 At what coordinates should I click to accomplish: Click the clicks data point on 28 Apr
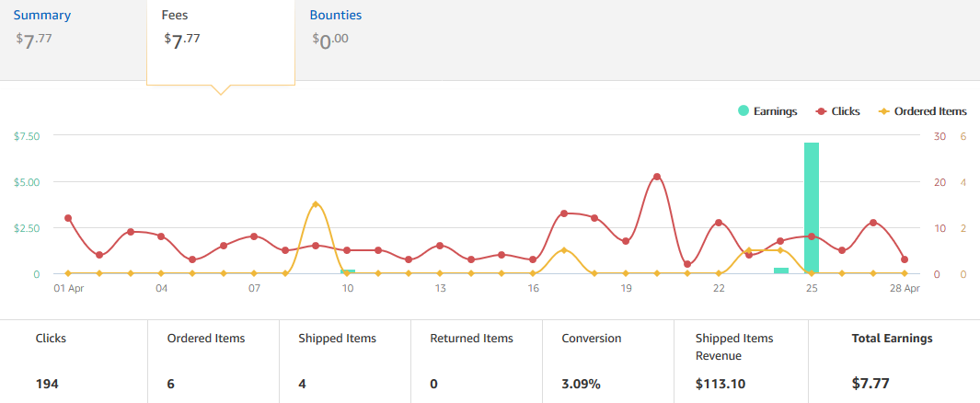[x=905, y=259]
